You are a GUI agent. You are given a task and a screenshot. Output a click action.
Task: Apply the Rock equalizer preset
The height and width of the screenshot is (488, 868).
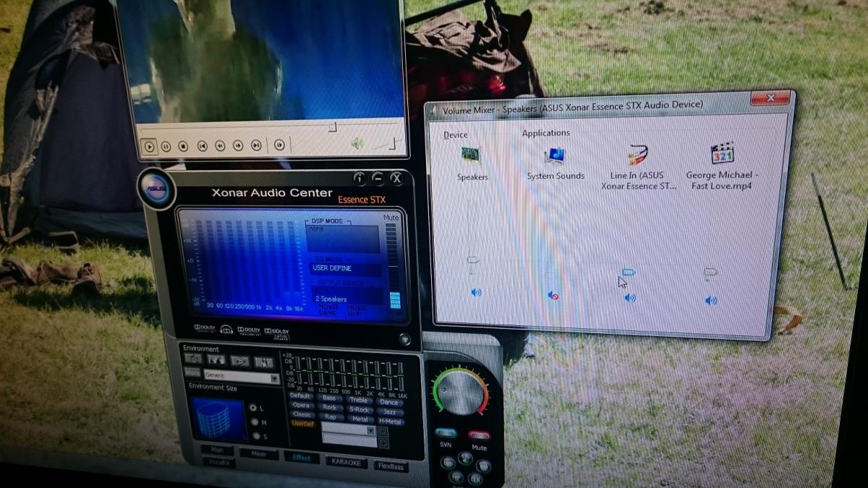[x=329, y=407]
